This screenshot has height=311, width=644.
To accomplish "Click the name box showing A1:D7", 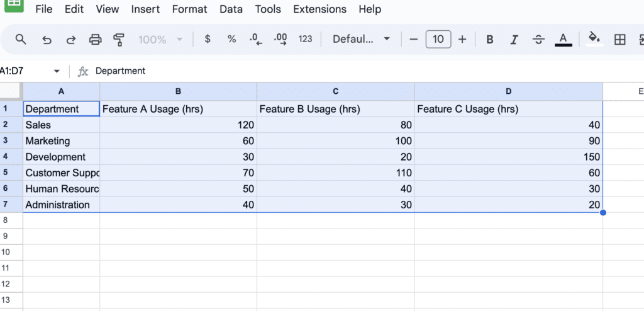I will tap(25, 71).
